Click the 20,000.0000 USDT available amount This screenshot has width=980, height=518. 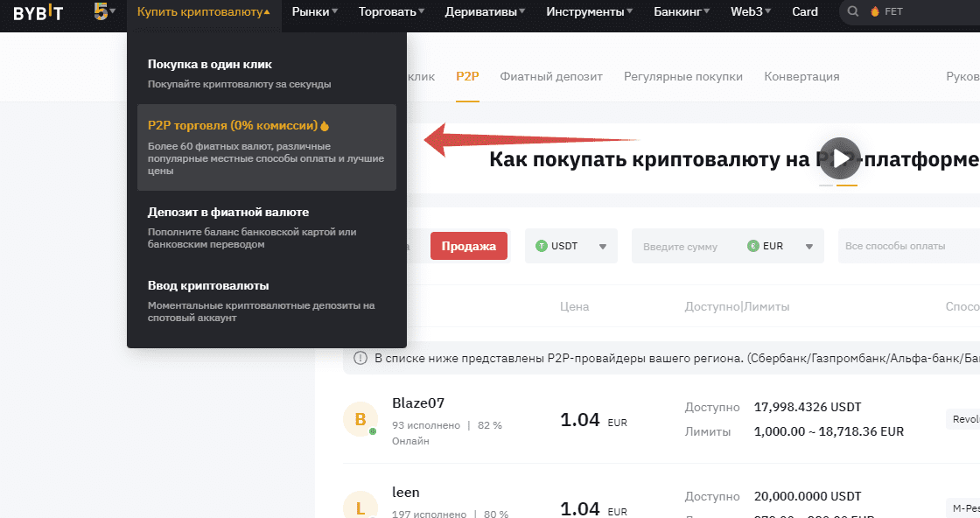pos(808,496)
